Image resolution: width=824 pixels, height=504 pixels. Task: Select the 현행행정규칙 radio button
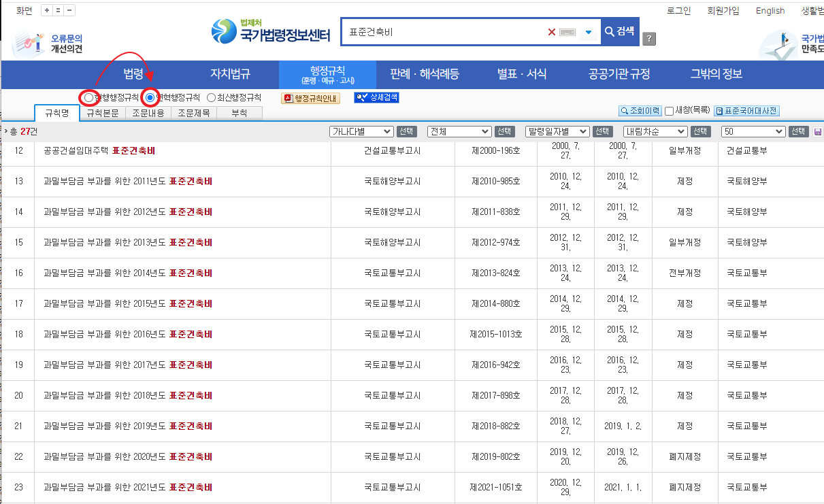[x=89, y=98]
